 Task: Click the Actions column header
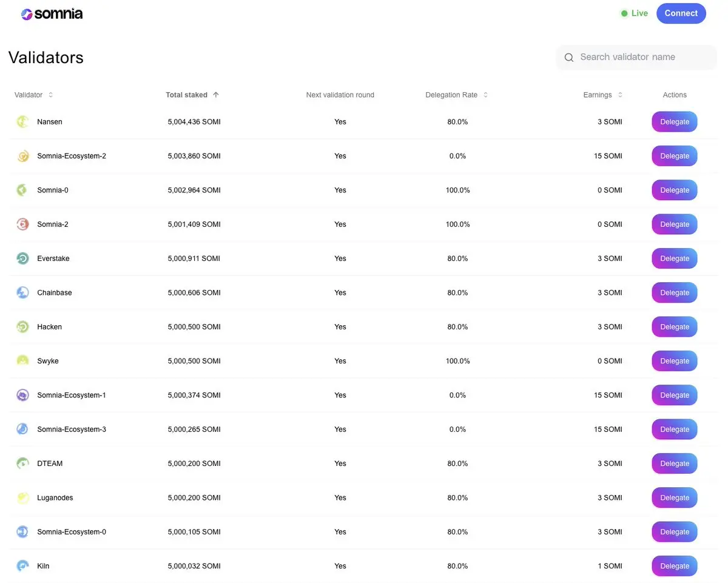[x=675, y=95]
